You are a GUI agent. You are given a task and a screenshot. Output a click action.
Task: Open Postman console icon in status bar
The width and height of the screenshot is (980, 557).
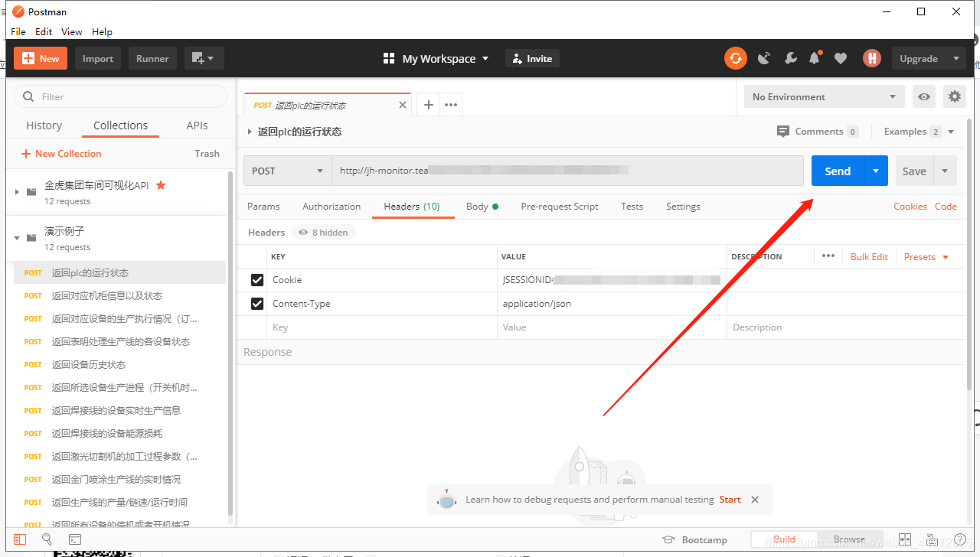coord(75,539)
